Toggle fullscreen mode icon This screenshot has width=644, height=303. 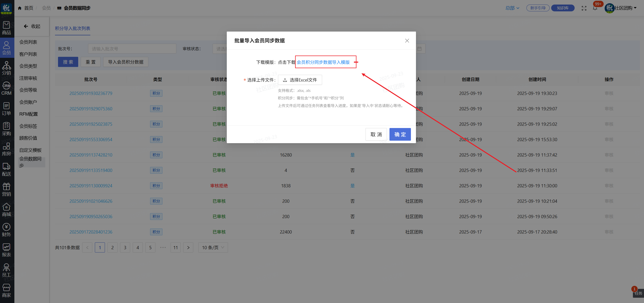coord(584,8)
